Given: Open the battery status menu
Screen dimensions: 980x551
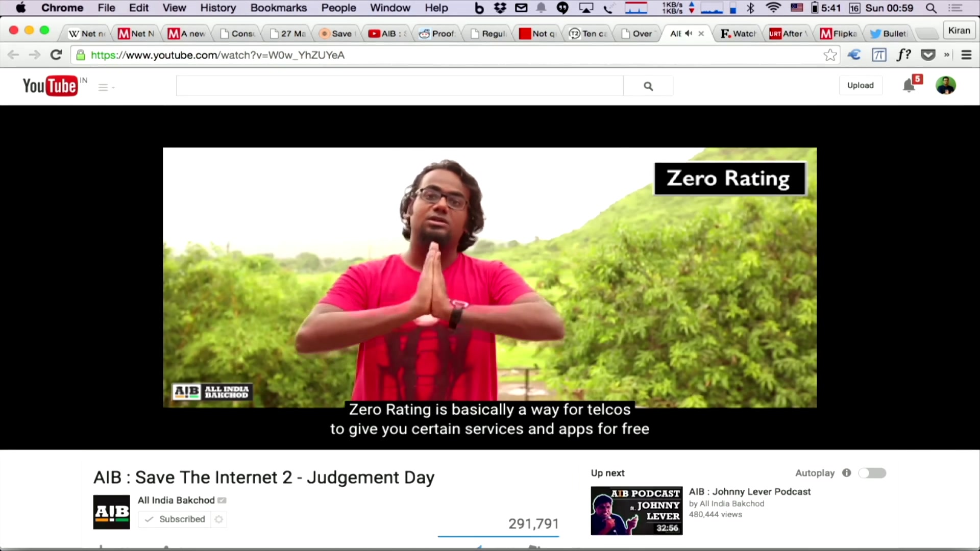Looking at the screenshot, I should point(826,8).
